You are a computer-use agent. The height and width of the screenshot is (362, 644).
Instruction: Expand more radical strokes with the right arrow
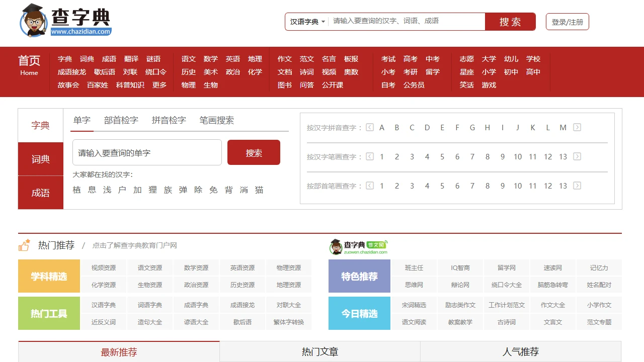pos(577,186)
